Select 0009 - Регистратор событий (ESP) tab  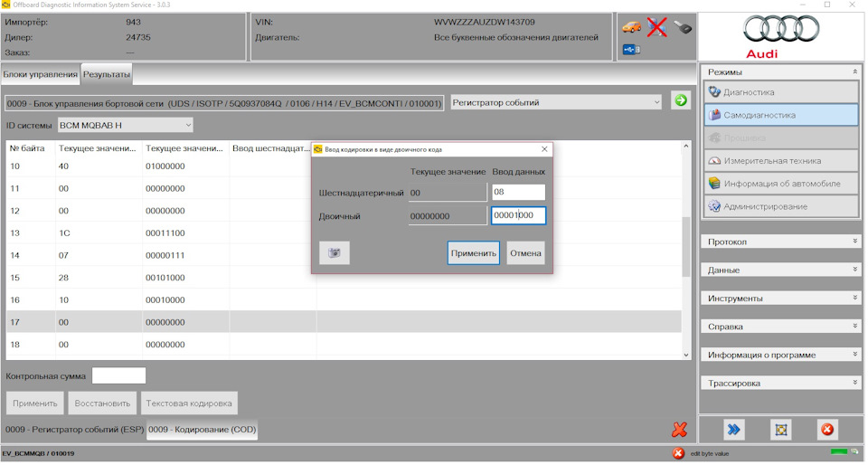coord(75,430)
